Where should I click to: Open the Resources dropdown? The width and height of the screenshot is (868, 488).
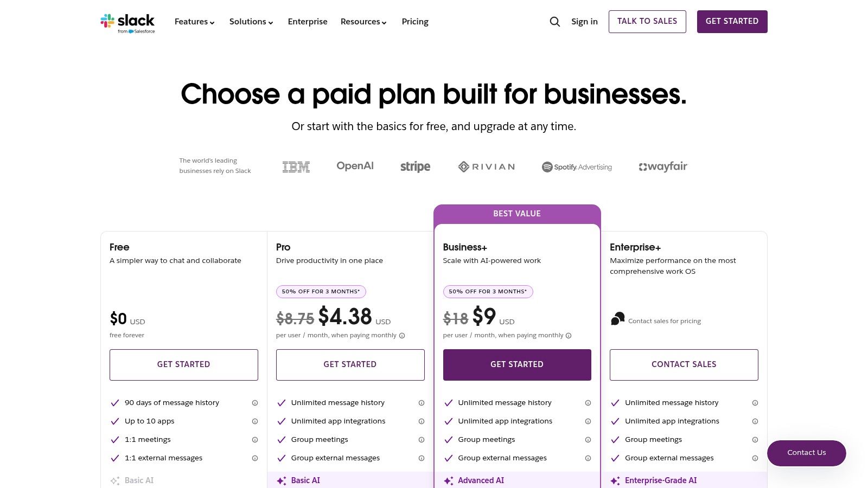(363, 22)
